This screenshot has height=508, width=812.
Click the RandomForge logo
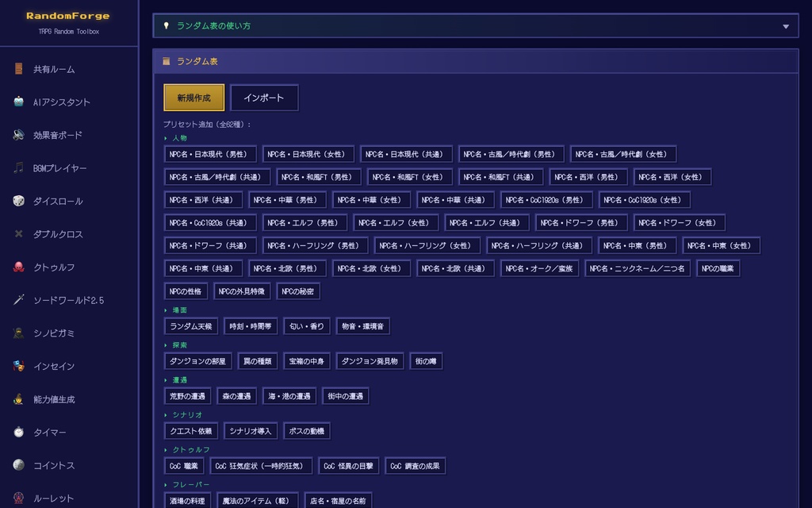coord(67,14)
